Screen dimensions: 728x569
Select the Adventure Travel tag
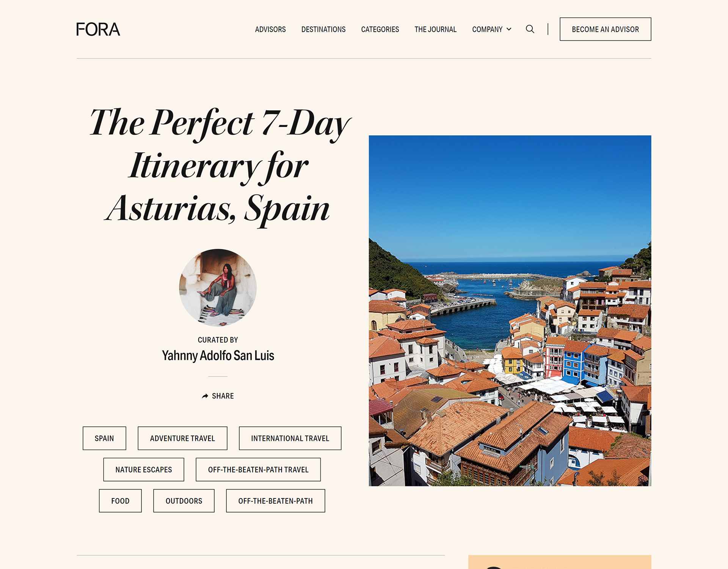click(x=182, y=438)
